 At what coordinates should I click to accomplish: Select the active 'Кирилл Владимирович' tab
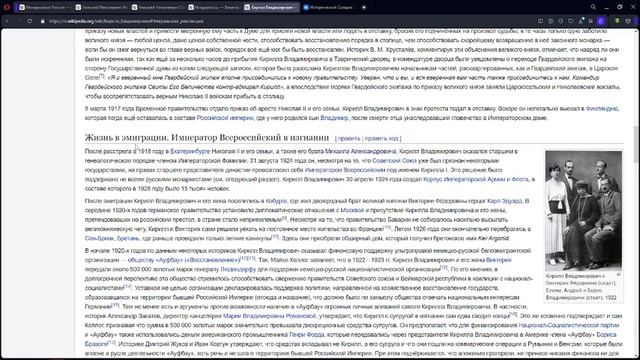[x=271, y=7]
